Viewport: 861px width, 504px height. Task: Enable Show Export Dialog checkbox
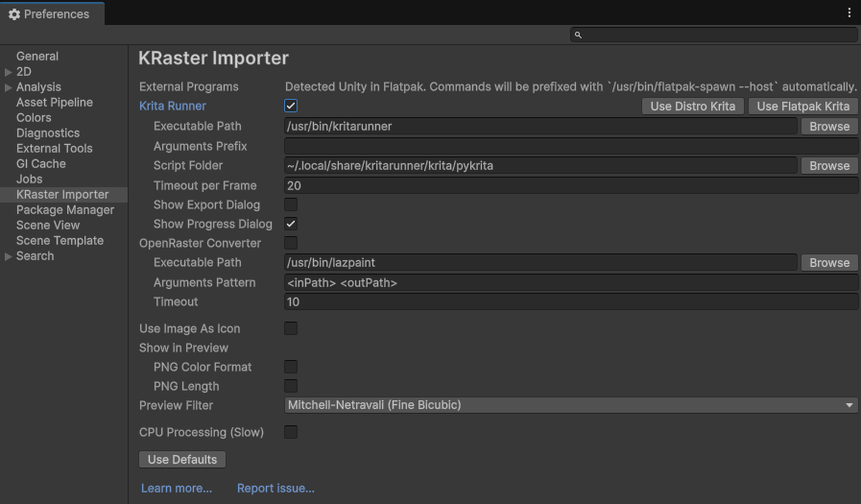pyautogui.click(x=291, y=204)
